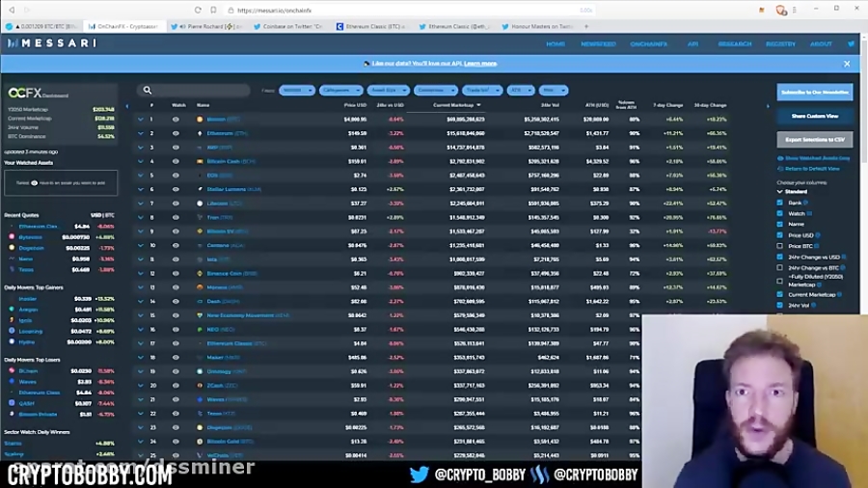Screen dimensions: 868x488
Task: Click into the assets search field
Action: 194,91
